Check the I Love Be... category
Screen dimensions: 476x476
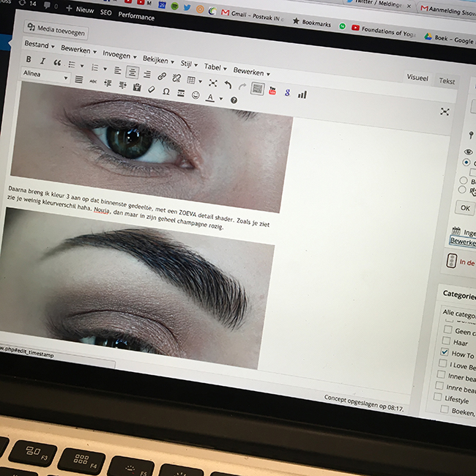[442, 363]
